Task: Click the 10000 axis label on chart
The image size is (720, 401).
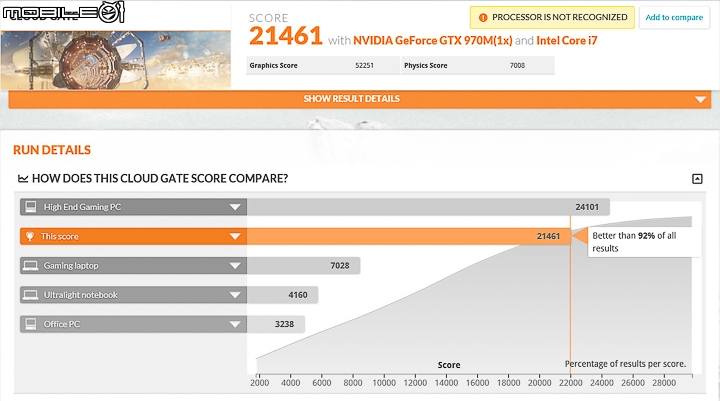Action: click(384, 382)
